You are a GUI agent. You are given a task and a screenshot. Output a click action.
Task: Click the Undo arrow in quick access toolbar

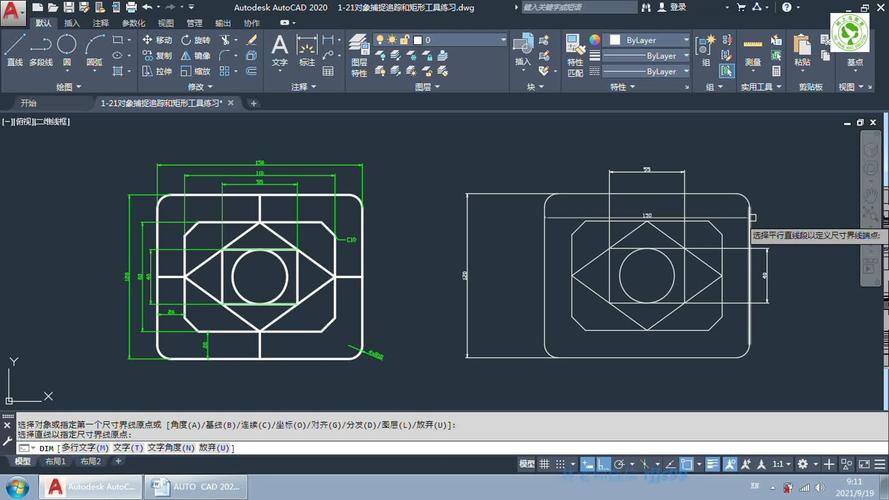(x=147, y=7)
